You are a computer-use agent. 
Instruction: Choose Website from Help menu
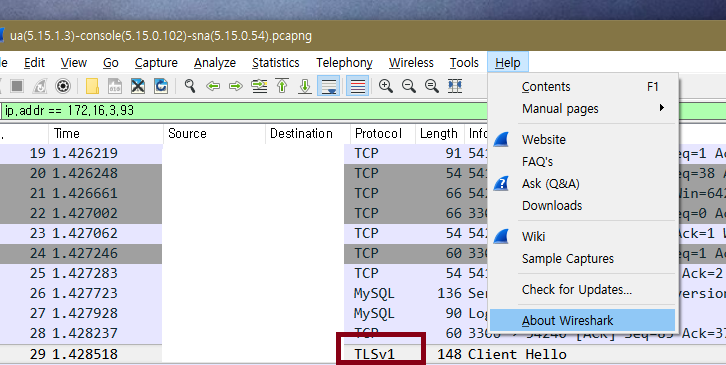(583, 139)
